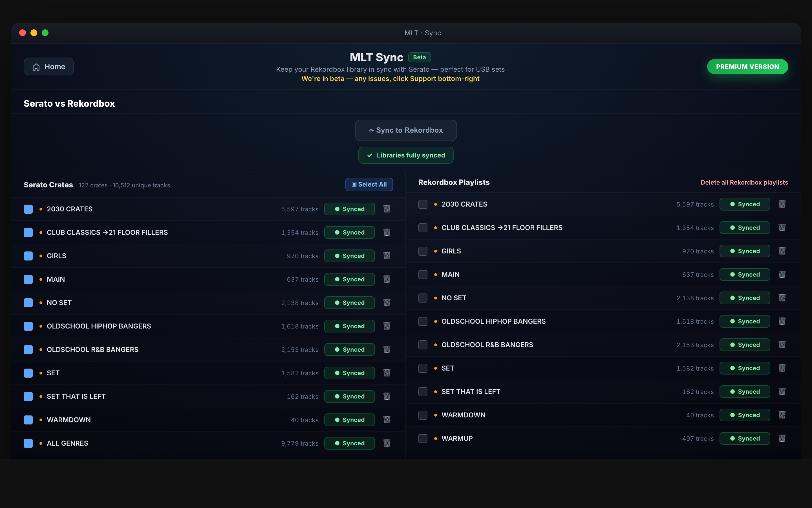Image resolution: width=812 pixels, height=508 pixels.
Task: Trash the Serato WARMDOWN crate
Action: pos(387,420)
